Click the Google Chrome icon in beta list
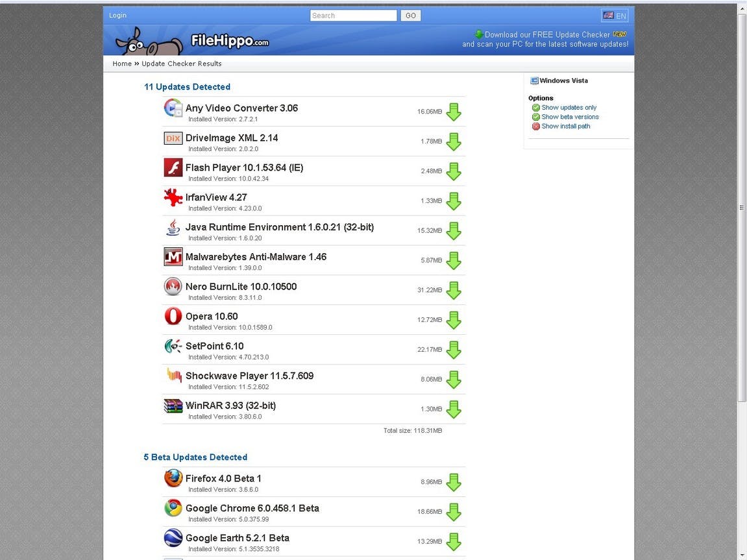Image resolution: width=747 pixels, height=560 pixels. 173,508
